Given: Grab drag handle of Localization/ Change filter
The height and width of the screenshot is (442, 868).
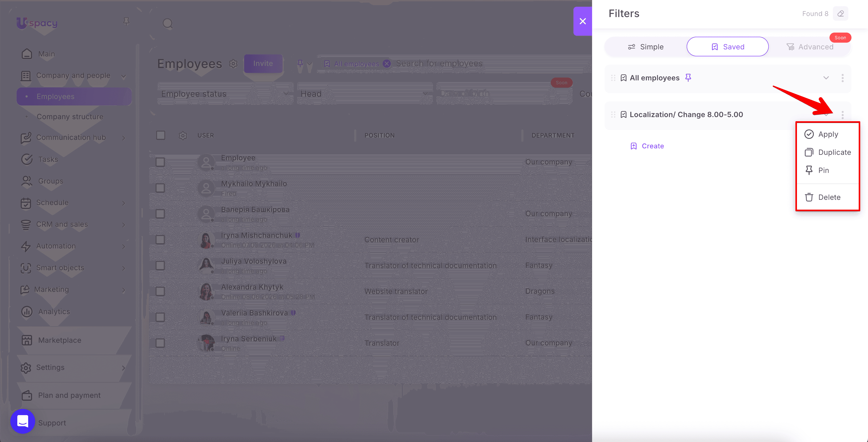Looking at the screenshot, I should click(x=613, y=115).
